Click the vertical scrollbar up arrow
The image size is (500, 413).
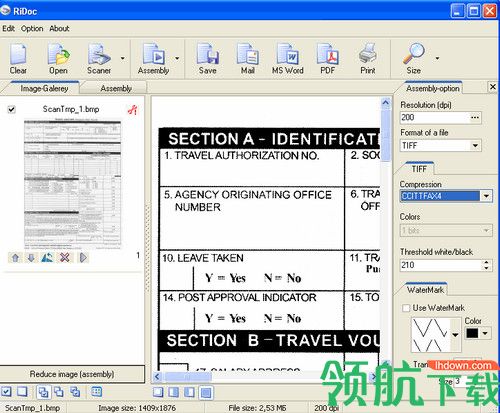[386, 103]
